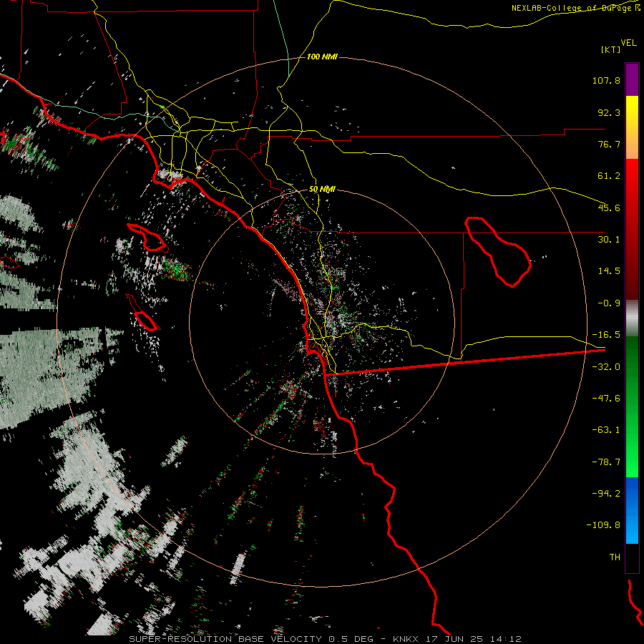Click the -16.5 velocity scale value
This screenshot has width=644, height=644.
click(x=606, y=335)
